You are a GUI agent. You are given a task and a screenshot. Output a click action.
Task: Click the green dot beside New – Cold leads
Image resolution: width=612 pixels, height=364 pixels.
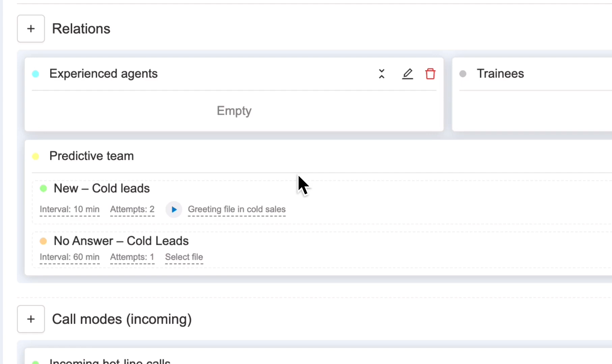(x=43, y=188)
